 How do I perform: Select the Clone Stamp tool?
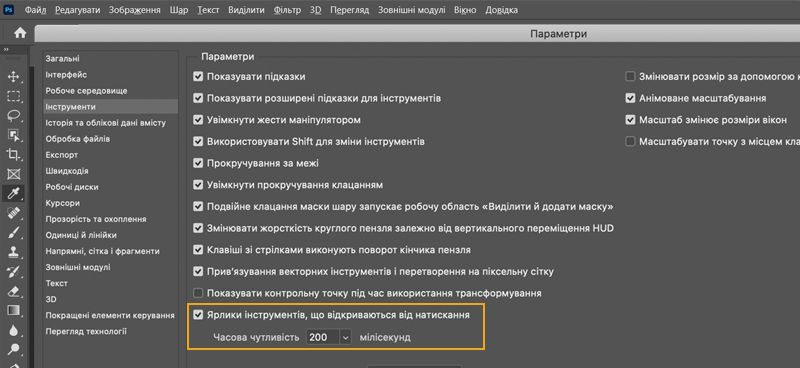point(13,252)
